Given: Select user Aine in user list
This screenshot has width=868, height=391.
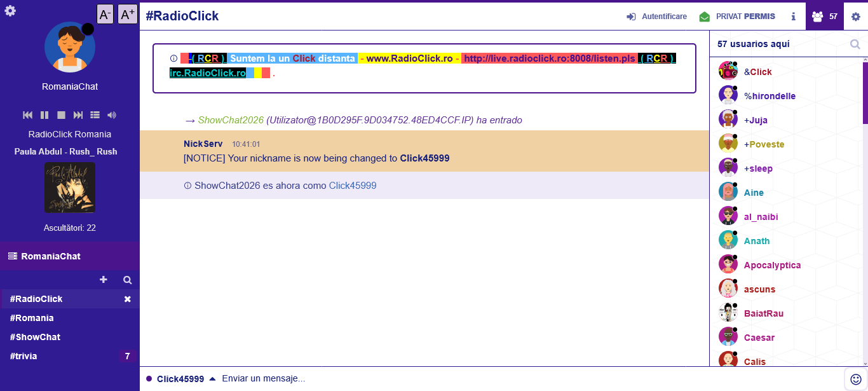Looking at the screenshot, I should pyautogui.click(x=754, y=193).
